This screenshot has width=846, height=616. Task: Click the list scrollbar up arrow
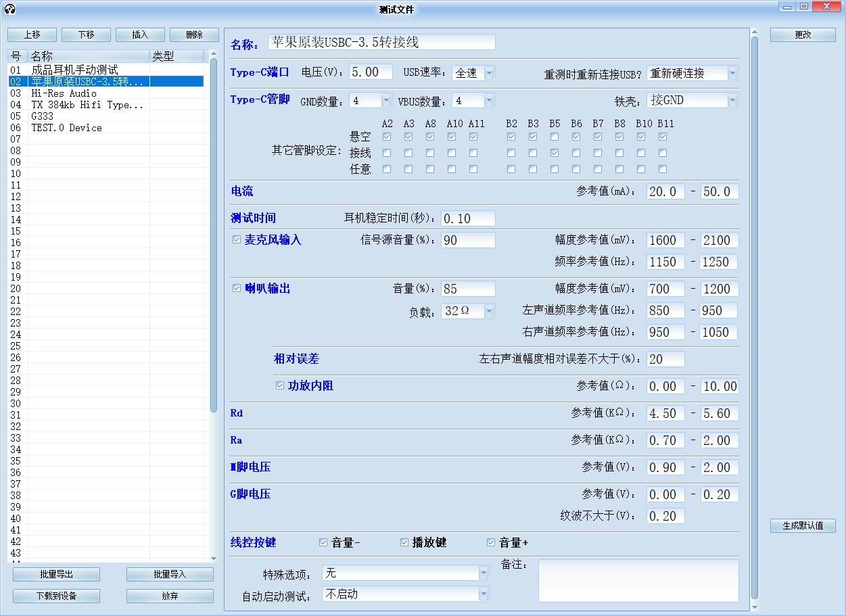214,54
